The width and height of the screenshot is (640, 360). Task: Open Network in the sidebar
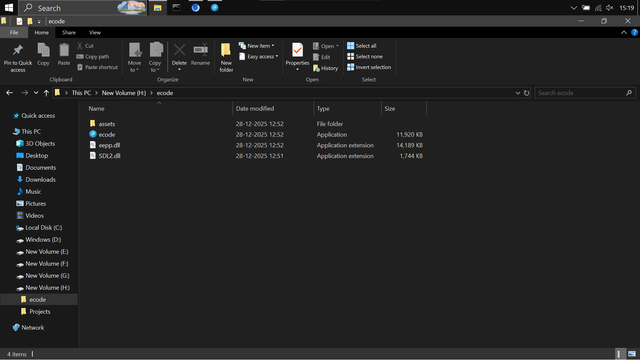(x=33, y=327)
